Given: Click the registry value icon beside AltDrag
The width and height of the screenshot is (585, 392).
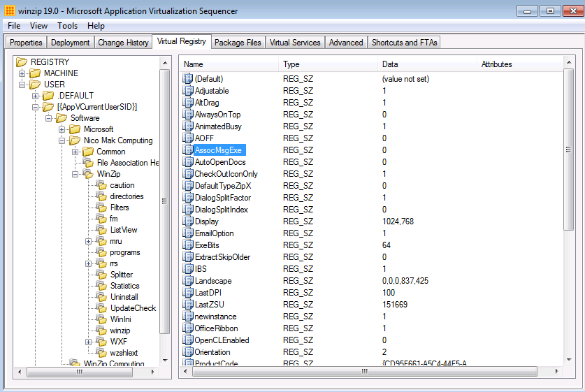Looking at the screenshot, I should 188,103.
